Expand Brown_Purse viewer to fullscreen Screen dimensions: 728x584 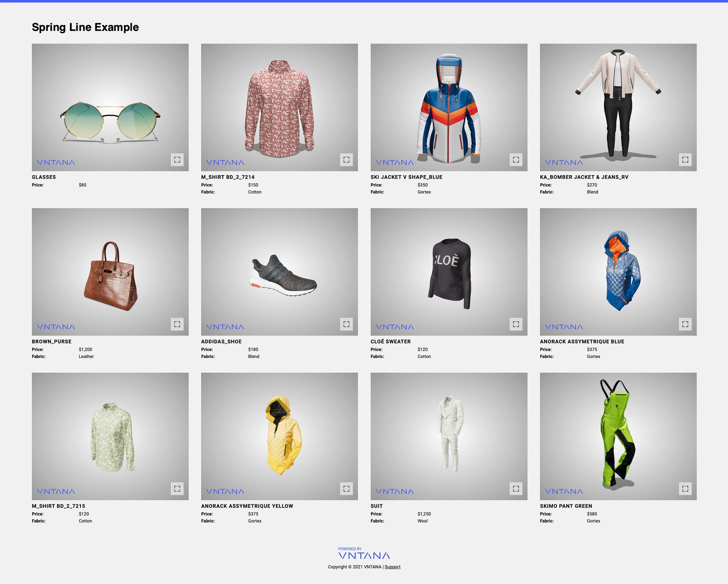click(177, 324)
